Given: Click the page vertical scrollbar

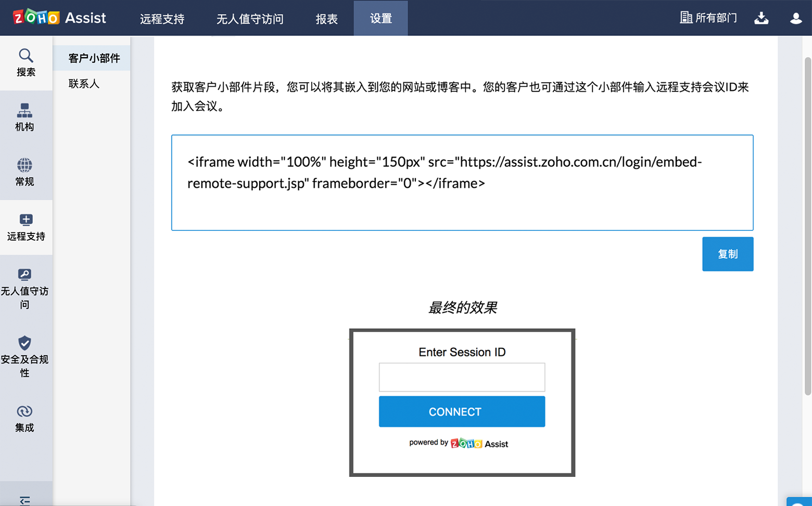Looking at the screenshot, I should (808, 226).
